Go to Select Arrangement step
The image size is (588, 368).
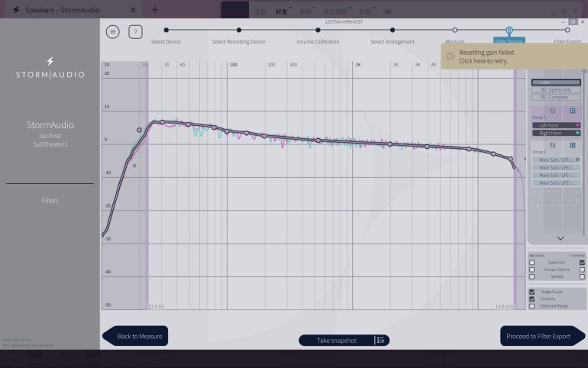[x=393, y=31]
